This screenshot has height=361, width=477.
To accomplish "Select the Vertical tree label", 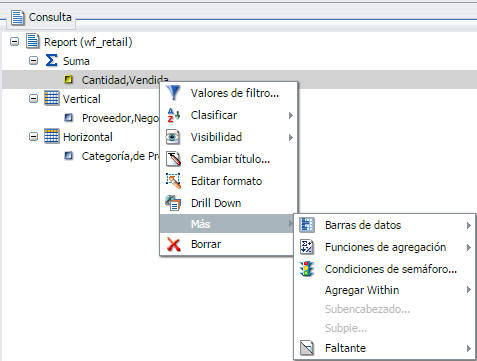I will click(x=82, y=99).
